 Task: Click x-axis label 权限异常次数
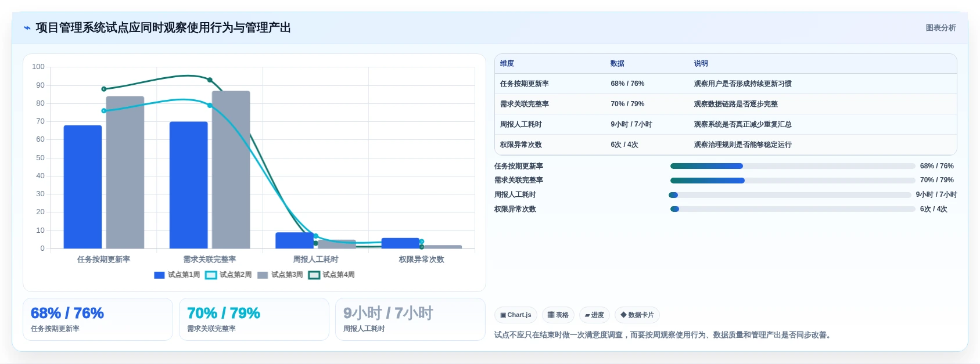421,260
